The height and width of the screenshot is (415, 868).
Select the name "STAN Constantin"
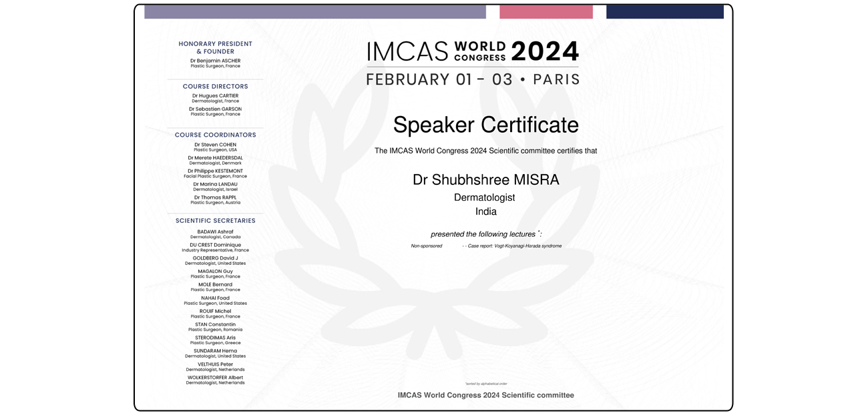[x=215, y=324]
